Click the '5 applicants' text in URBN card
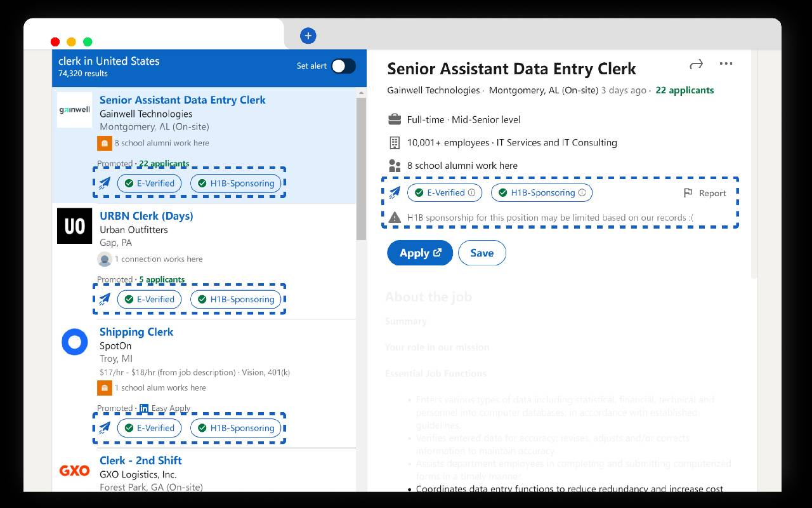Image resolution: width=812 pixels, height=508 pixels. [162, 279]
